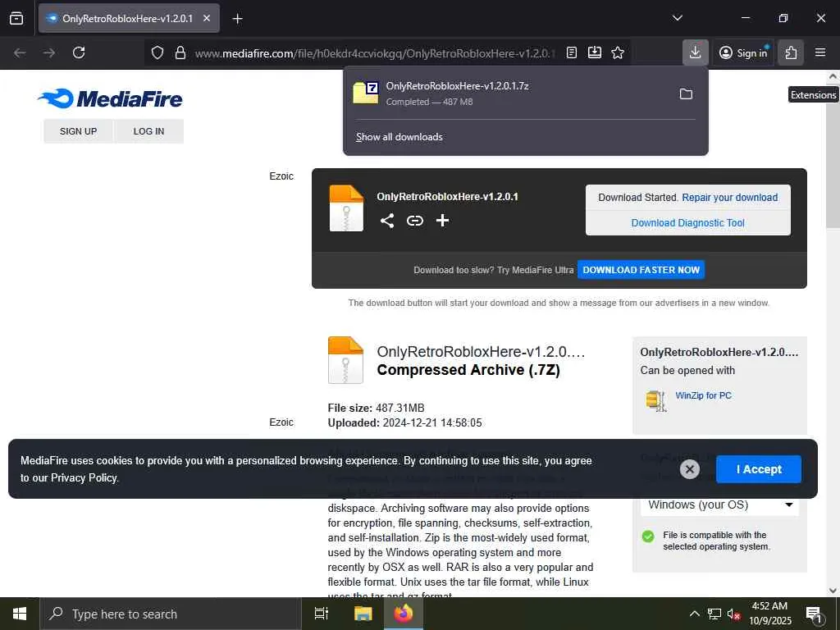Click the archive icon beside Compressed Archive (.7Z)
The width and height of the screenshot is (840, 630).
tap(345, 360)
